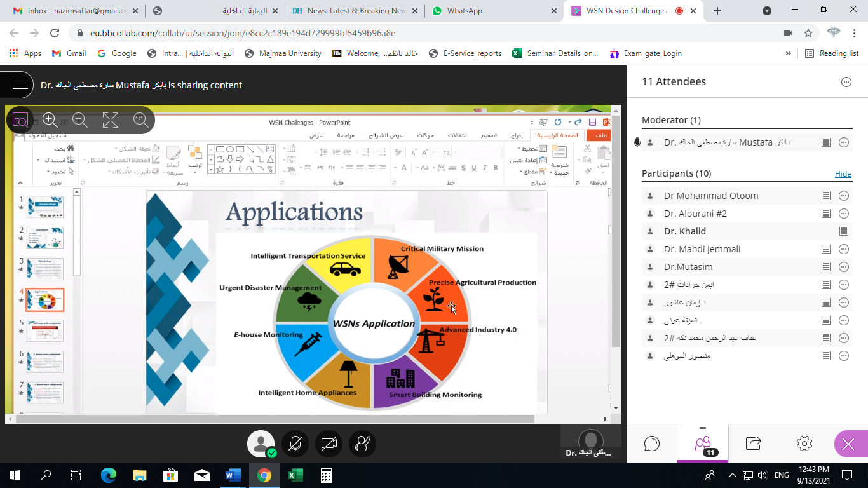Open a new Chrome tab

tap(717, 11)
